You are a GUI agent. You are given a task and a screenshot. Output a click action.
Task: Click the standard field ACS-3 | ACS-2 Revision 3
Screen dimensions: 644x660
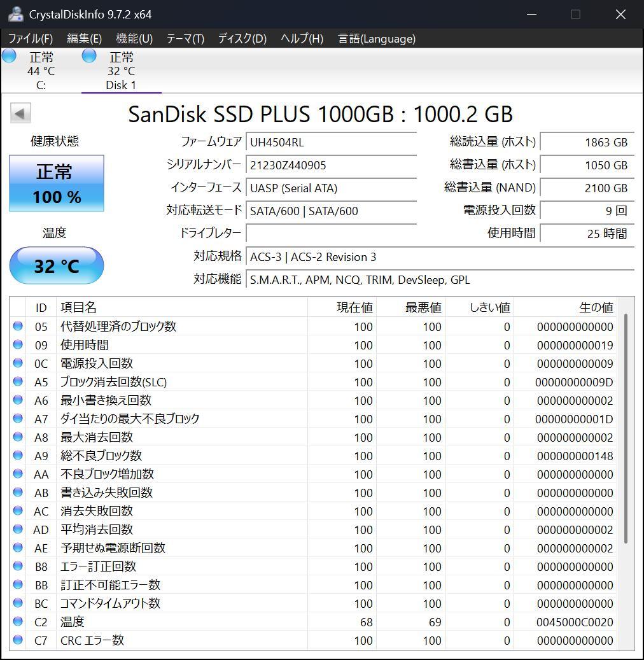pyautogui.click(x=440, y=256)
